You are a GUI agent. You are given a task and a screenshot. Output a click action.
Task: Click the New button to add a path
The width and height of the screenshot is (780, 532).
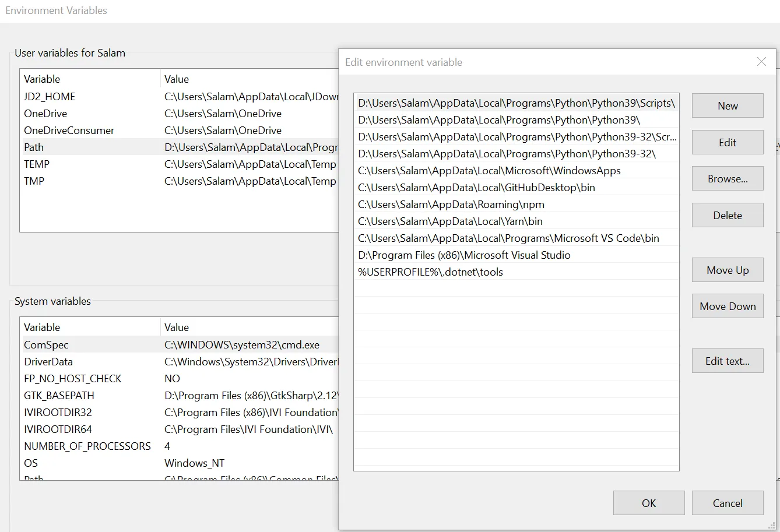click(x=728, y=106)
